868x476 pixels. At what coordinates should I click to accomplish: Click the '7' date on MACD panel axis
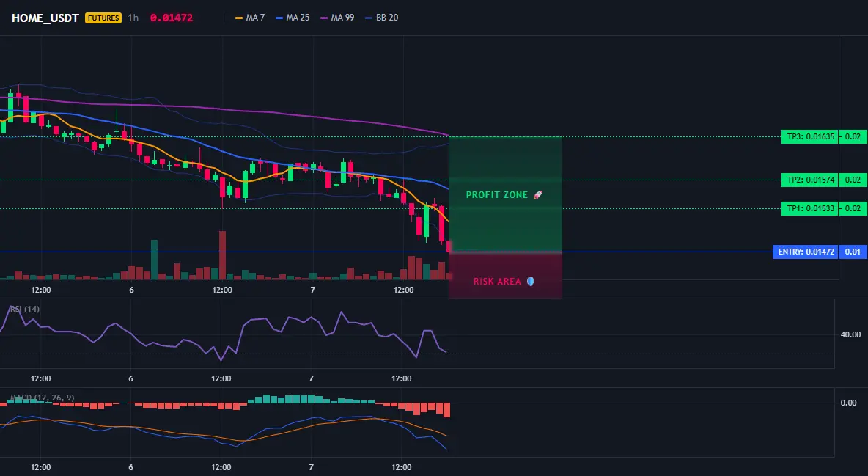point(311,467)
